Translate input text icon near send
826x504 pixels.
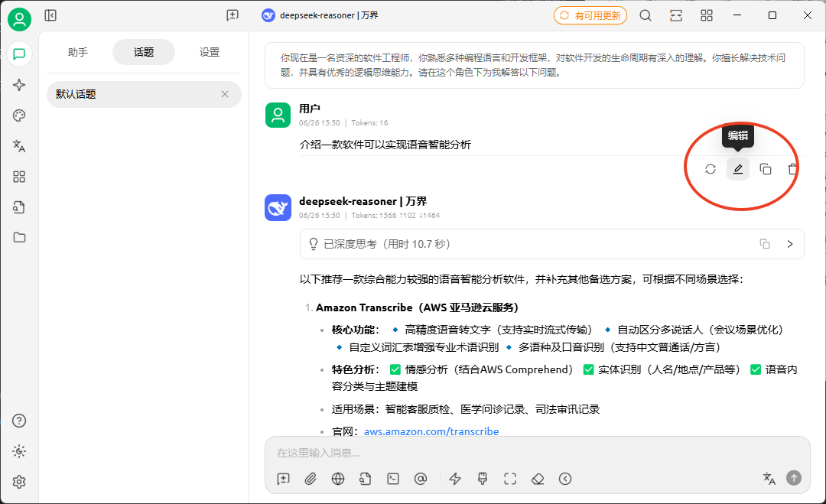[769, 478]
